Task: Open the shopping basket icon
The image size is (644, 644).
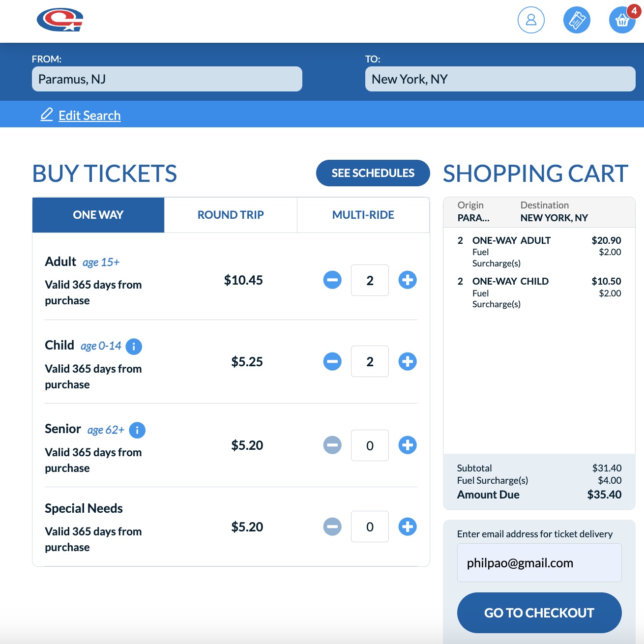Action: (x=622, y=21)
